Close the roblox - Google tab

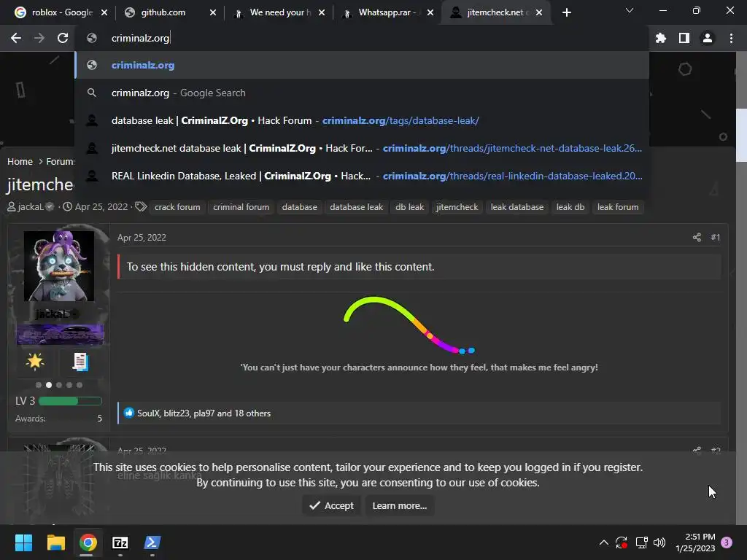click(104, 12)
